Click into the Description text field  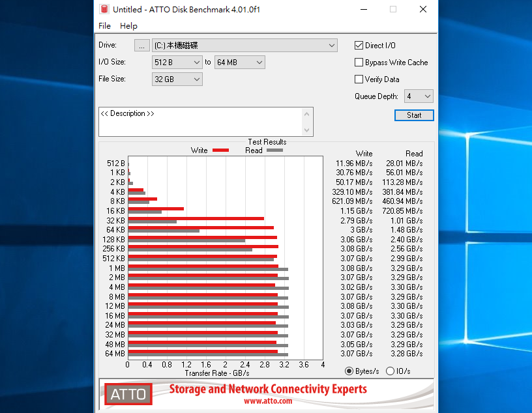click(200, 122)
